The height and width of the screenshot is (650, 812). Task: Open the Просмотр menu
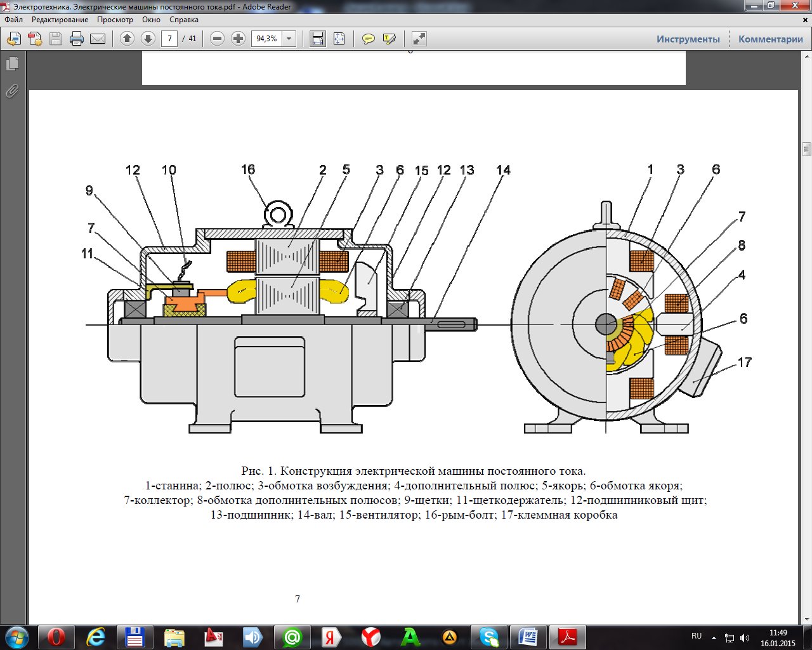point(115,20)
